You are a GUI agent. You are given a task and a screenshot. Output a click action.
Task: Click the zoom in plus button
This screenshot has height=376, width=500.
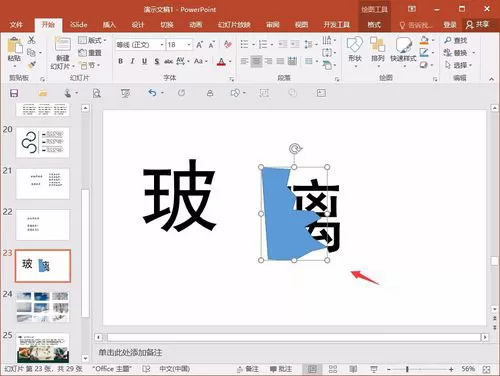(451, 369)
